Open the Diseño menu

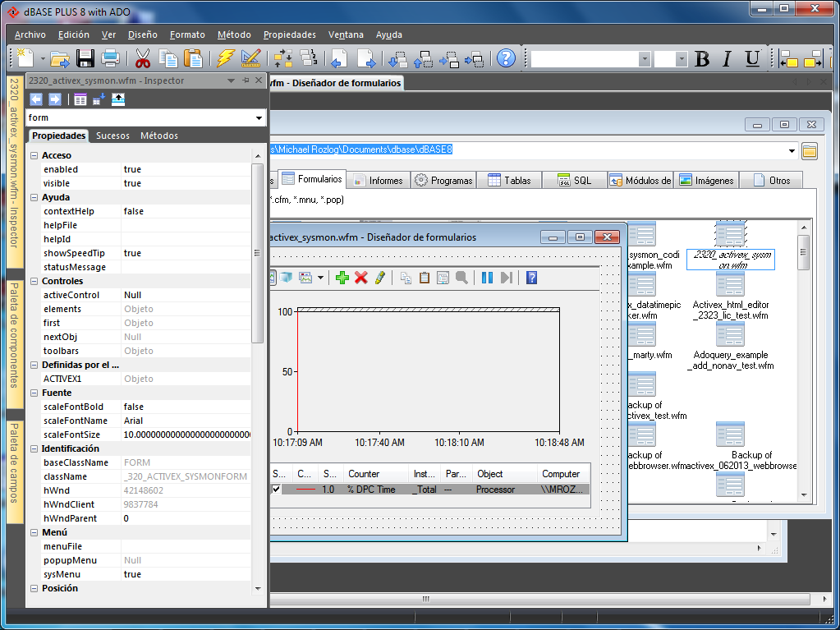point(143,34)
